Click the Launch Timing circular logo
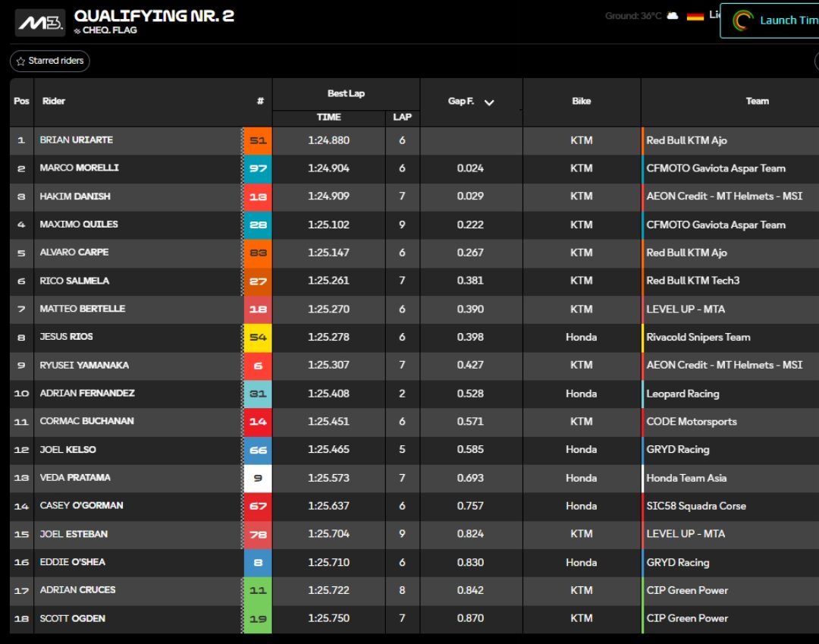819x644 pixels. (x=742, y=20)
